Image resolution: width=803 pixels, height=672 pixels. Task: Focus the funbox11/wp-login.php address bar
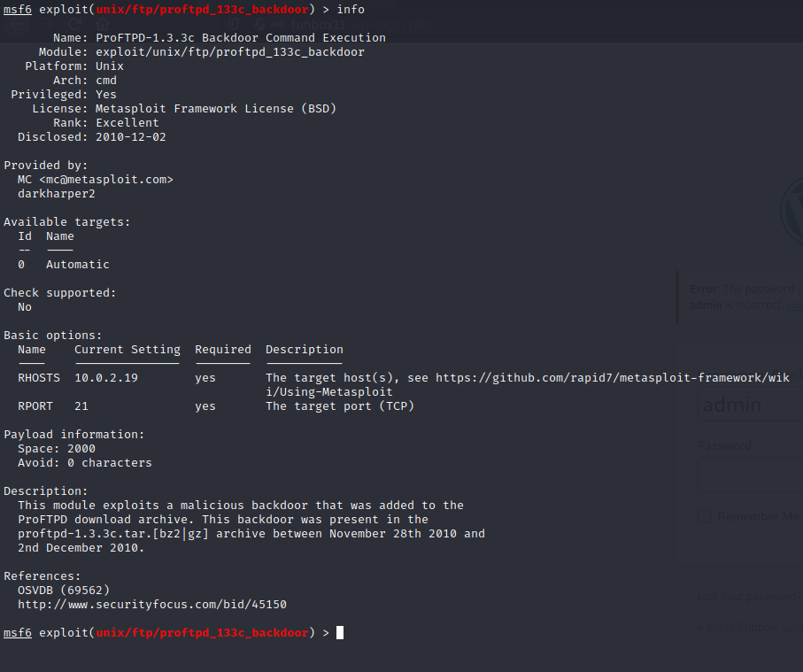(361, 24)
